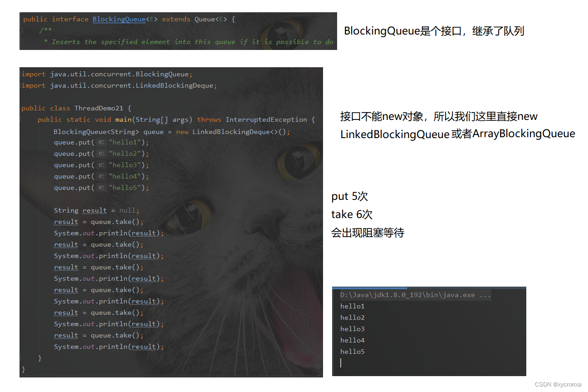Viewport: 588px width, 392px height.
Task: Click the hello2 line in console output
Action: point(353,318)
